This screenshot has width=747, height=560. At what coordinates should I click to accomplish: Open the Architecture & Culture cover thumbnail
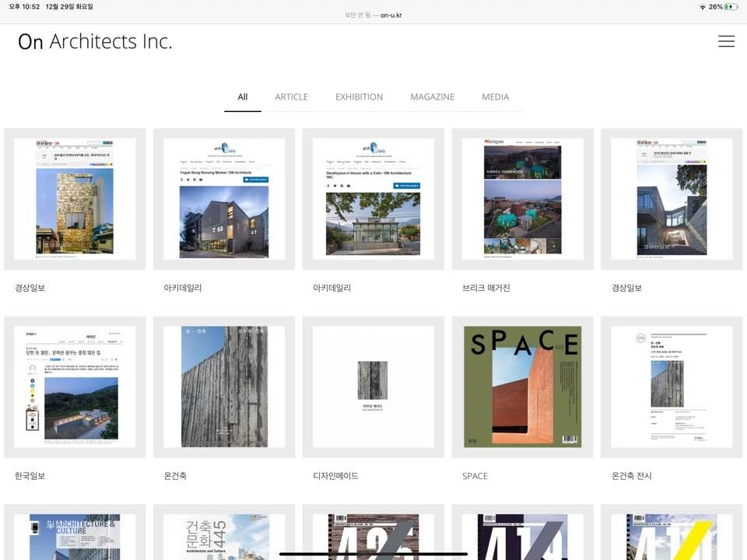(x=75, y=532)
